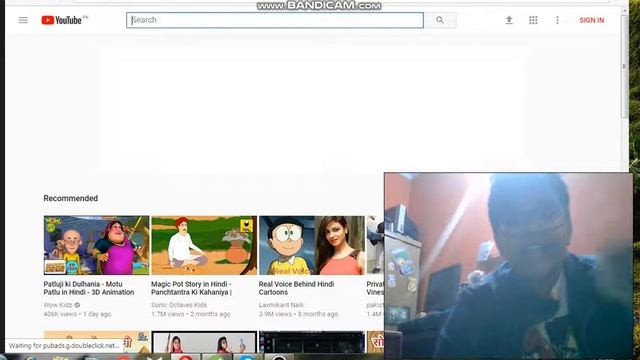The image size is (640, 360).
Task: Click title Magic Pot Story in Hindi
Action: [x=191, y=288]
